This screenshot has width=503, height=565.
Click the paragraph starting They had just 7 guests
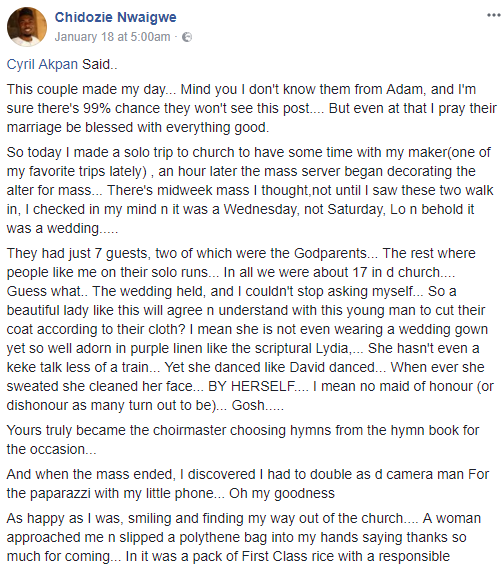250,329
